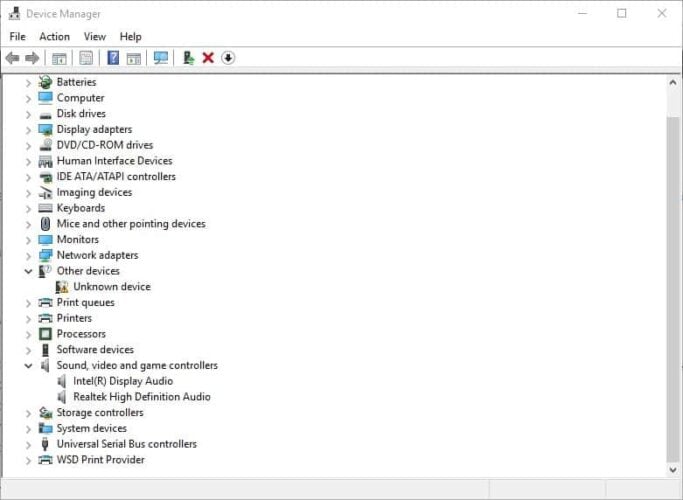The image size is (683, 500).
Task: Open the View menu
Action: click(95, 37)
